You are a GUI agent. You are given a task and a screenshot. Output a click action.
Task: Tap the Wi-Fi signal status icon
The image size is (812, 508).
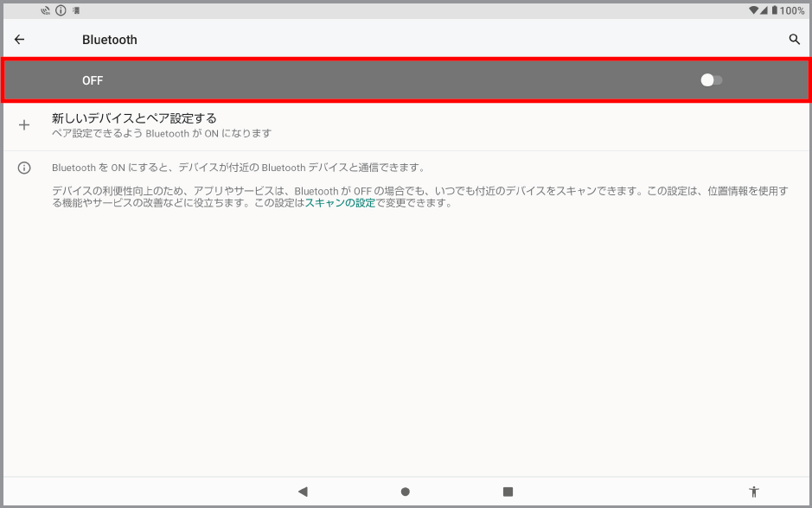[753, 10]
